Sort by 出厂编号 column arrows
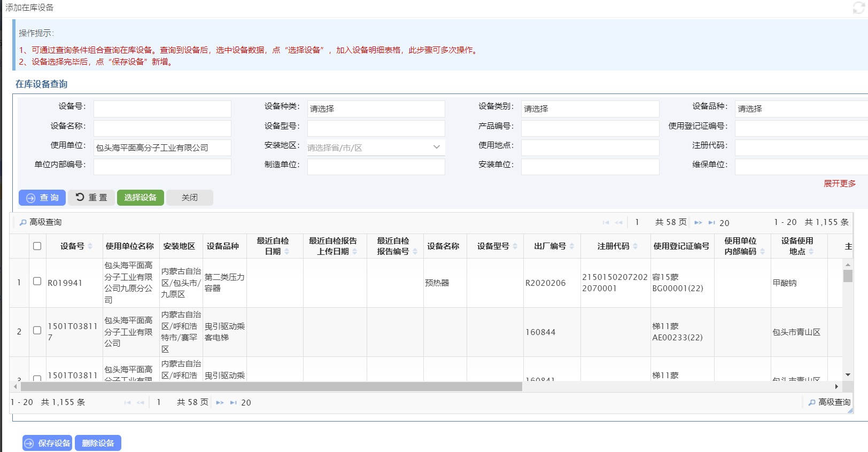Screen dimensions: 868x452 (x=572, y=246)
